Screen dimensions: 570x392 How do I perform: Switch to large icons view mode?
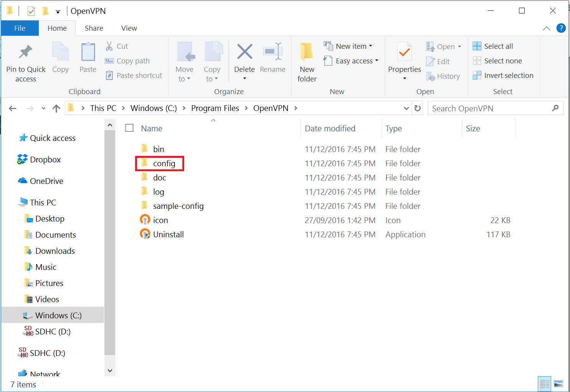coord(558,384)
